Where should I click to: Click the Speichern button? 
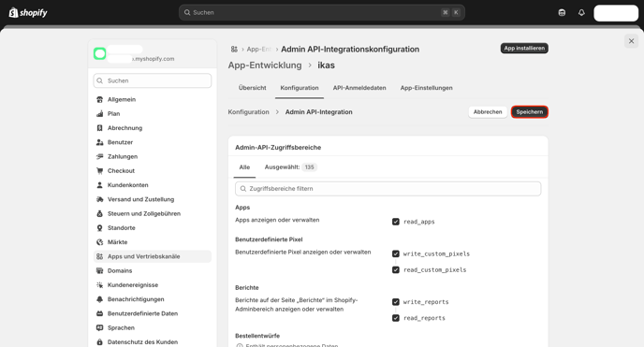pos(530,112)
